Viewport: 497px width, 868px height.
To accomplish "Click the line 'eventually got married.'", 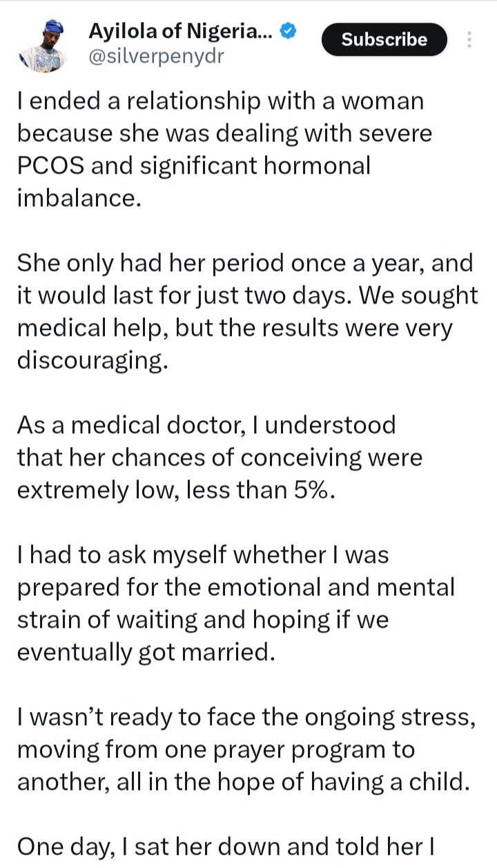I will [x=146, y=651].
